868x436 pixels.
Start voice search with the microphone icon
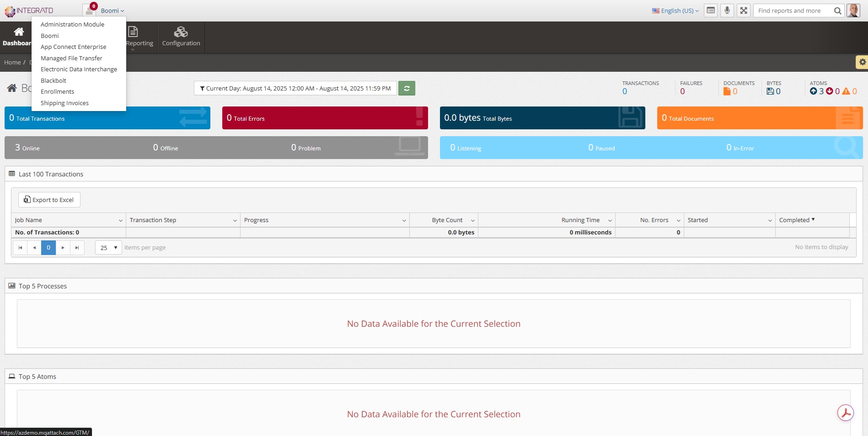point(727,10)
